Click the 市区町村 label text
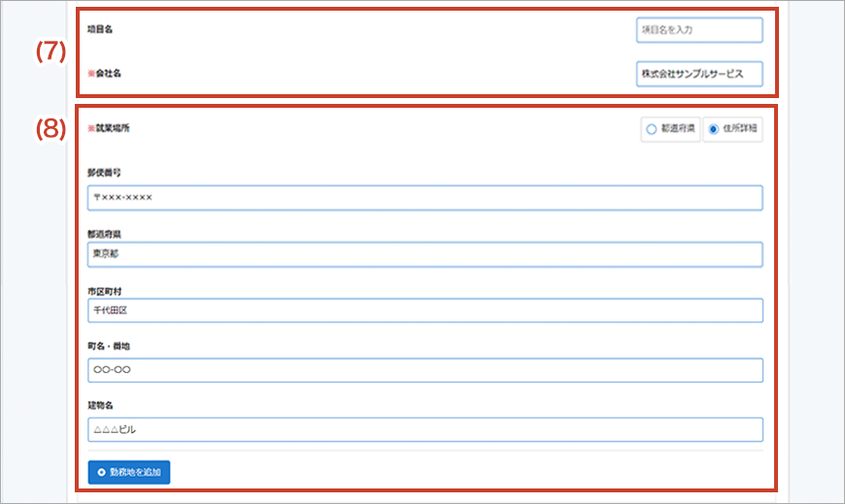 104,290
